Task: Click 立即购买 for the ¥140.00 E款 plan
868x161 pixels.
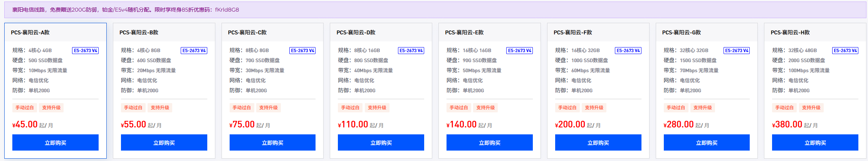Action: (490, 142)
